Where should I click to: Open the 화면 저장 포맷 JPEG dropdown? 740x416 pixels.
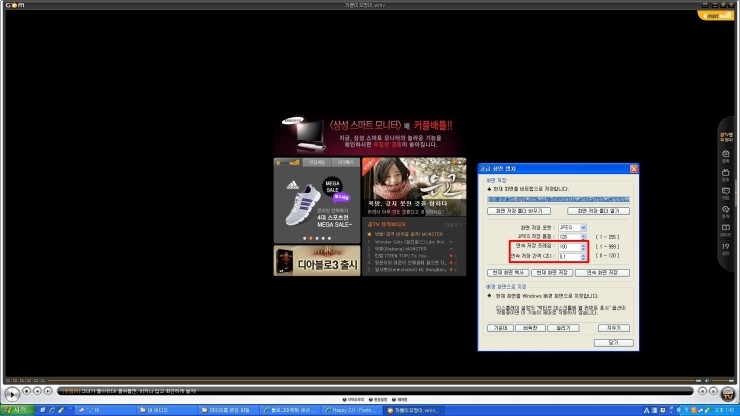point(583,228)
